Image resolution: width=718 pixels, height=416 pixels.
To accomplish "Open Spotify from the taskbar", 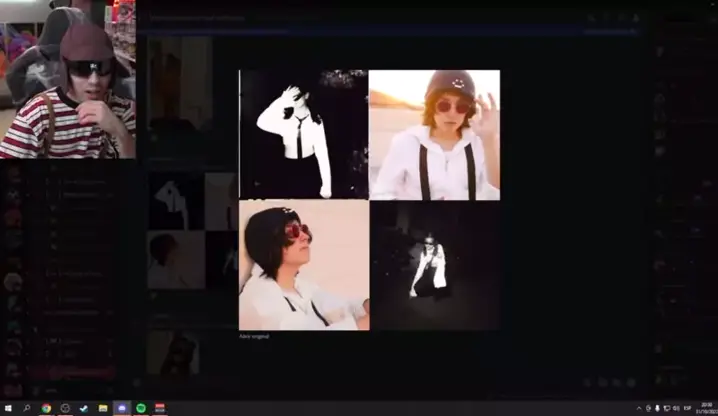I will [141, 408].
